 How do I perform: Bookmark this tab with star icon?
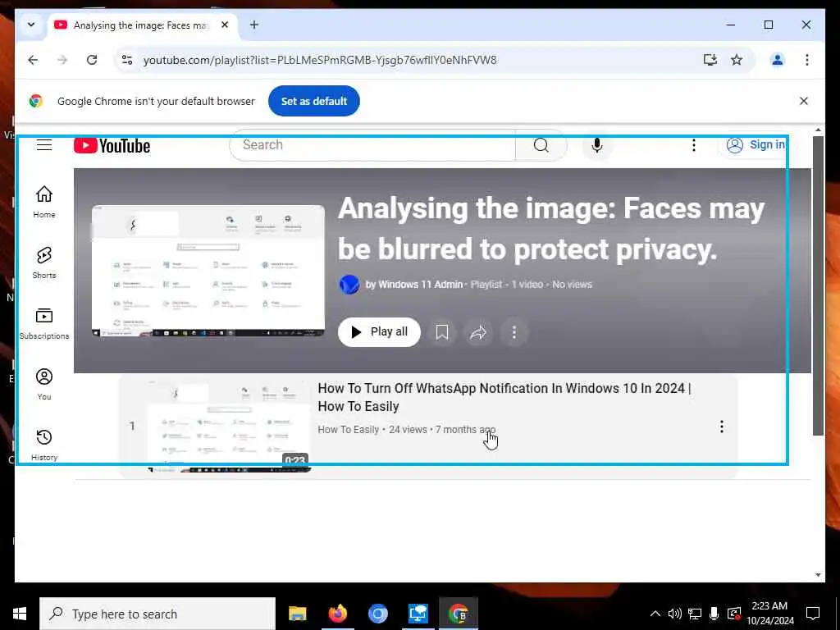click(x=737, y=59)
